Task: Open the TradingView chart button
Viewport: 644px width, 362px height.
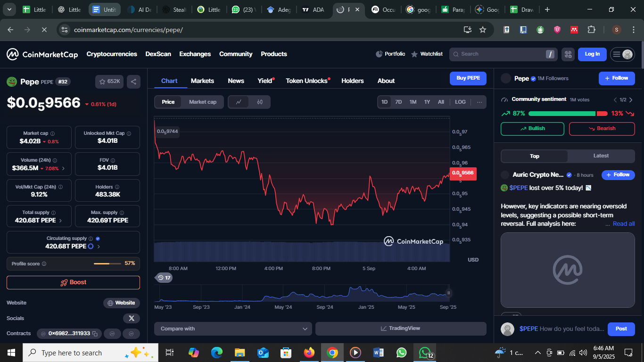Action: 401,329
